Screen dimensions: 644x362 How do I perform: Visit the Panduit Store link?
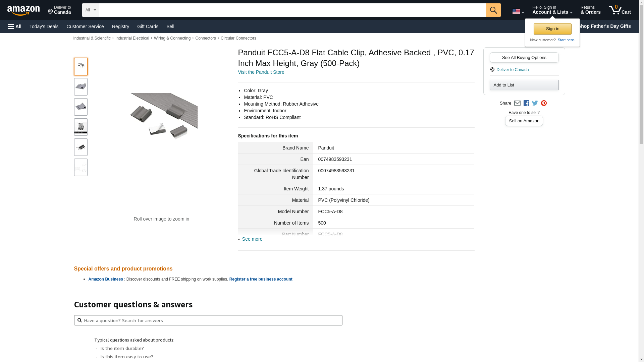pyautogui.click(x=261, y=72)
